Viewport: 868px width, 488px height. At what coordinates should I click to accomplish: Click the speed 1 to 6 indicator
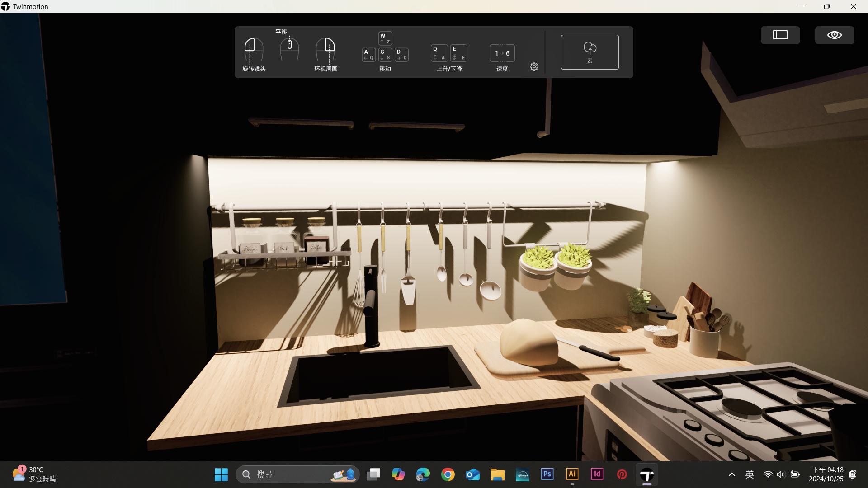pos(502,53)
